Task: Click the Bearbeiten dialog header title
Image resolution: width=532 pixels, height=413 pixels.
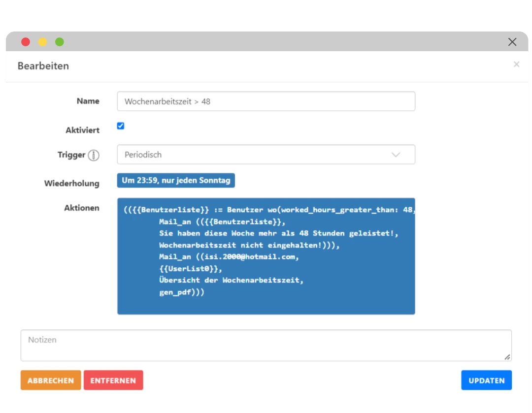Action: [43, 65]
